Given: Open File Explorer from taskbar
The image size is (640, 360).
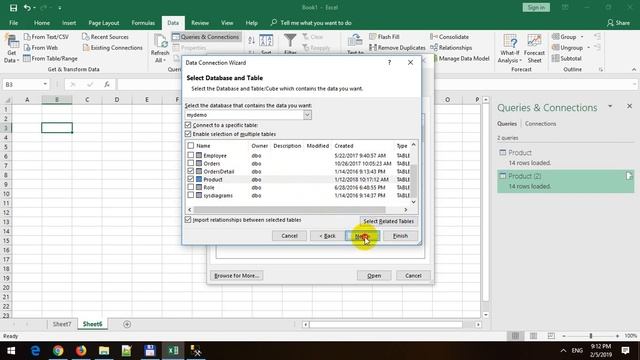Looking at the screenshot, I should 104,351.
